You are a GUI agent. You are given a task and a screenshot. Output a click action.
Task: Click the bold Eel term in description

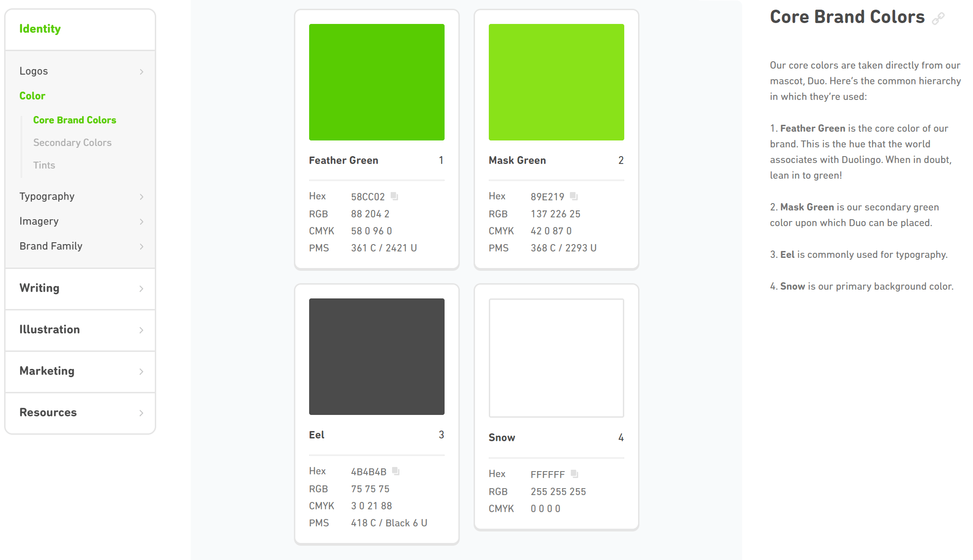coord(787,255)
